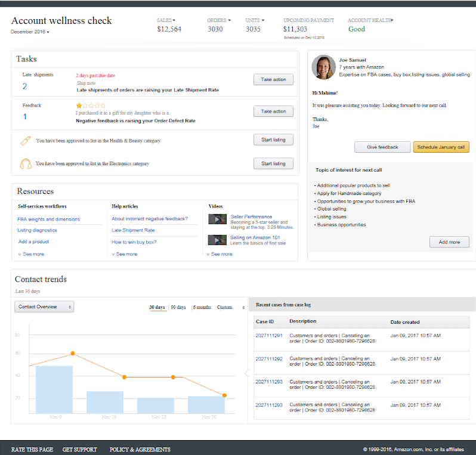Open How to win buy box article
The height and width of the screenshot is (455, 476).
(134, 242)
